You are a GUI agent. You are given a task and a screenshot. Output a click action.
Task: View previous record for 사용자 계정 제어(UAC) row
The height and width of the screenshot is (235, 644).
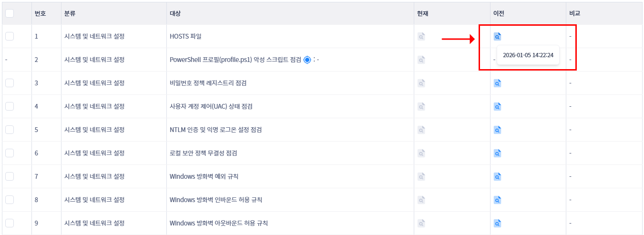(497, 106)
